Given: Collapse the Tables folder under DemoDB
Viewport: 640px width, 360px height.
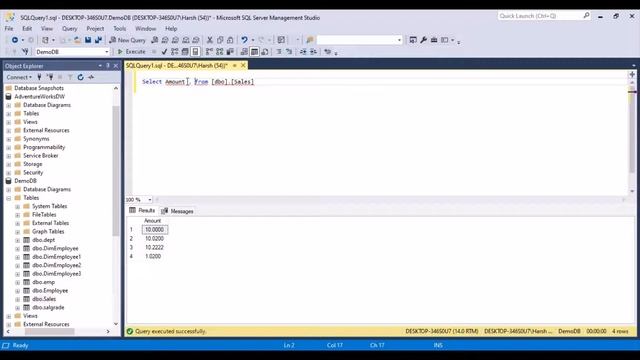Looking at the screenshot, I should click(9, 198).
